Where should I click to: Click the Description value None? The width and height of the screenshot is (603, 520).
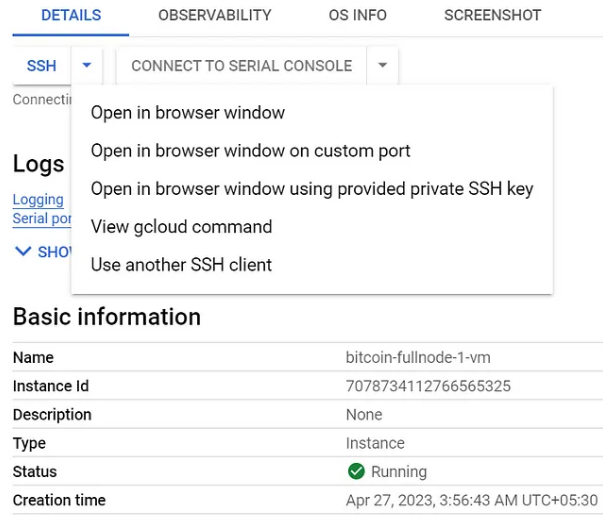pos(364,415)
